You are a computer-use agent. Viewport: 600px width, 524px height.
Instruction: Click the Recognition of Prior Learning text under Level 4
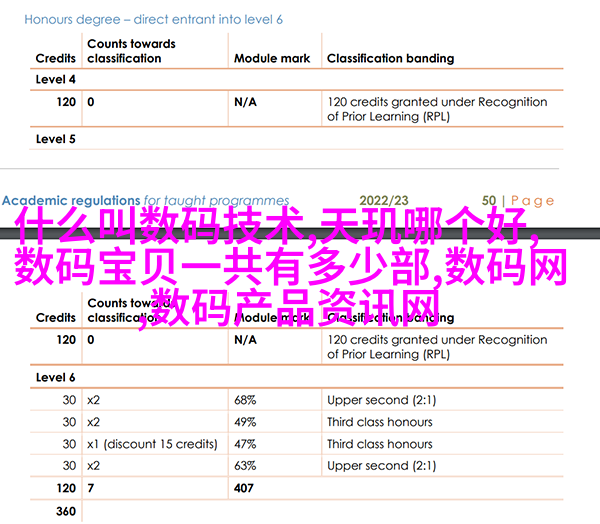click(437, 109)
